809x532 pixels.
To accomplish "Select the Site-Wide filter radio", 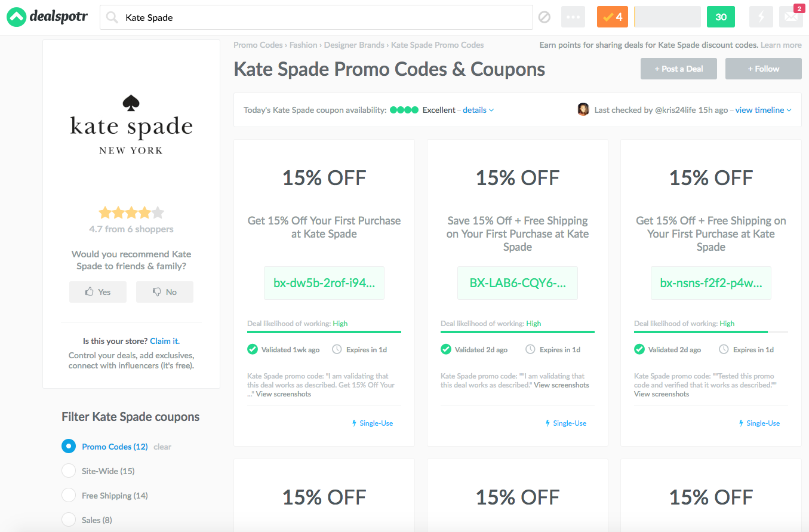I will (69, 471).
